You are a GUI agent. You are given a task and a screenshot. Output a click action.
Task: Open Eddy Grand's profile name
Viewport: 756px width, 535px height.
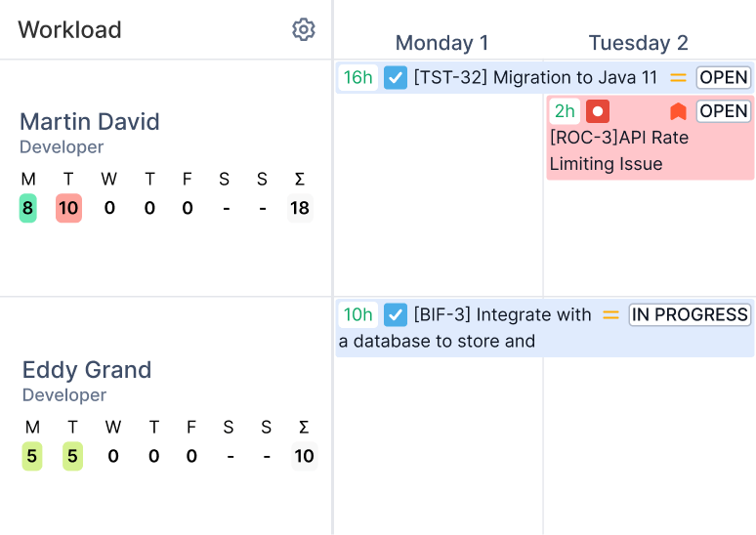pyautogui.click(x=87, y=370)
